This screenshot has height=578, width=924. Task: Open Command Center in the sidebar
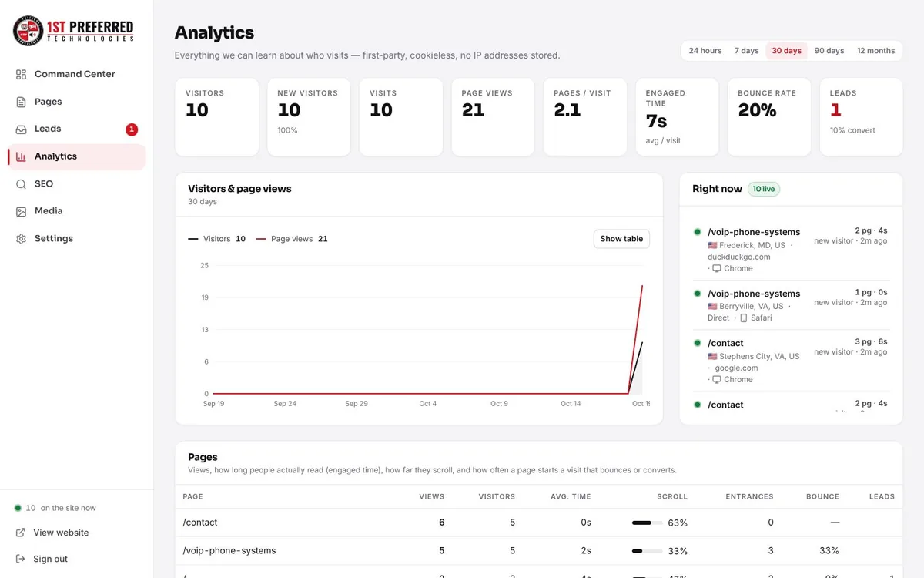click(76, 74)
